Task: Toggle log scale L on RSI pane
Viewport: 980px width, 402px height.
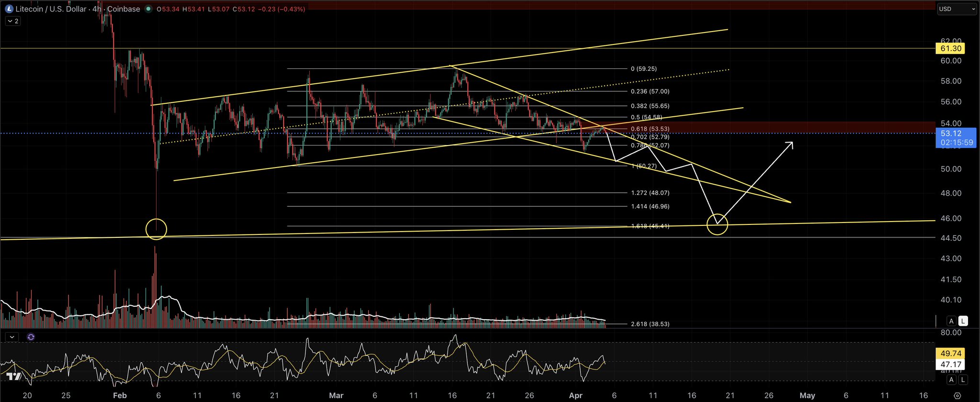Action: point(963,380)
